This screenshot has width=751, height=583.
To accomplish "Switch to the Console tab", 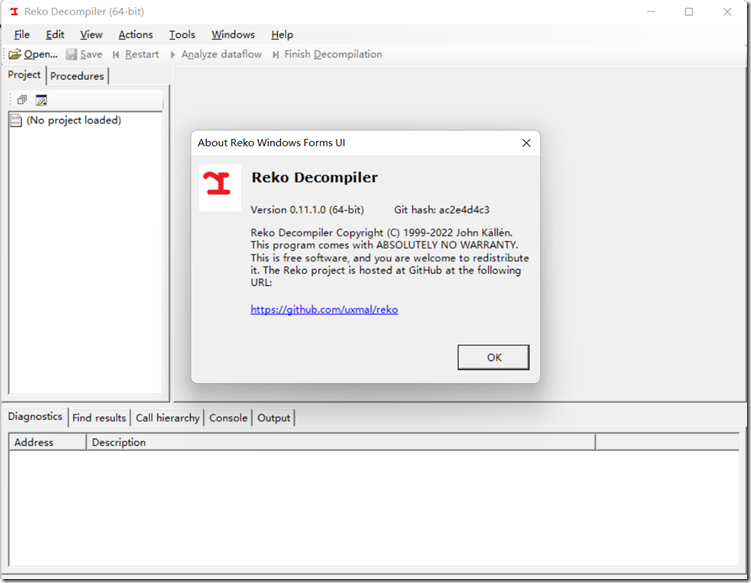I will pos(228,418).
